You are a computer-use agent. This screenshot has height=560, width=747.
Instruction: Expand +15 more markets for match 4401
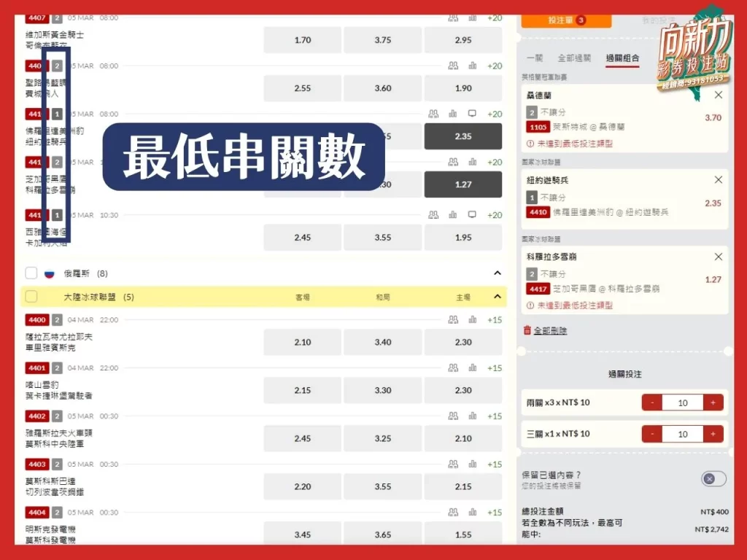495,368
